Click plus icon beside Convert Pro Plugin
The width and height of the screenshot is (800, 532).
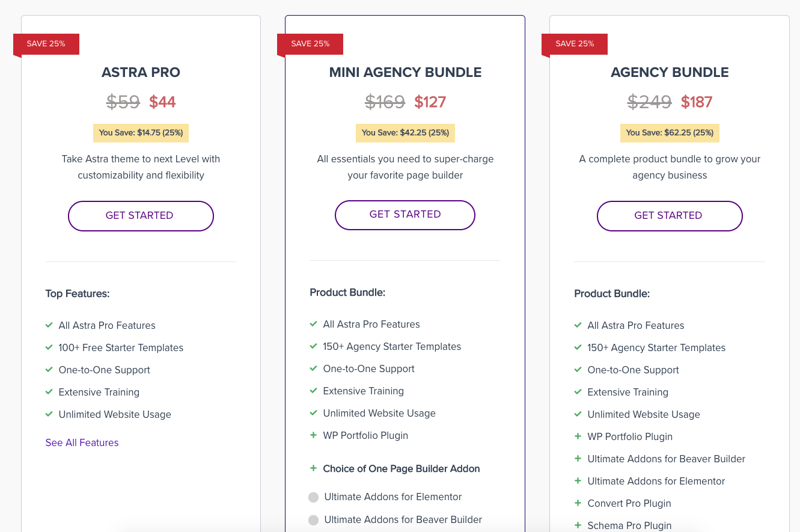tap(578, 503)
